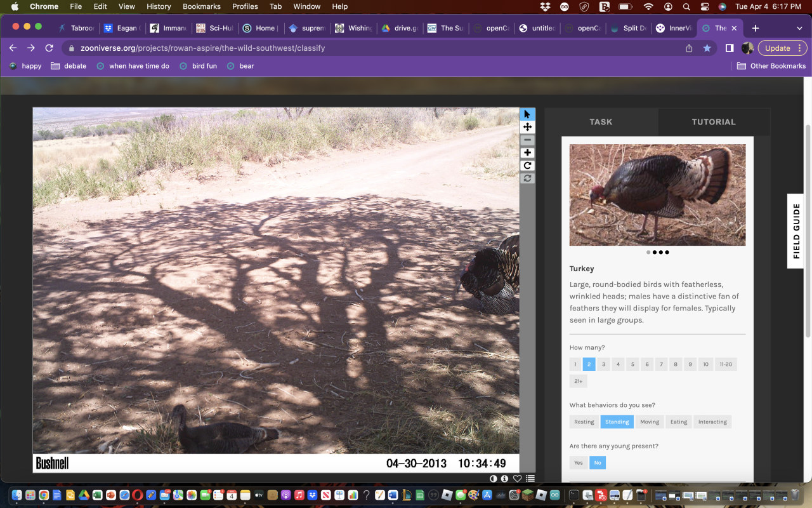Open the Chrome History menu
The image size is (812, 508).
pyautogui.click(x=159, y=6)
